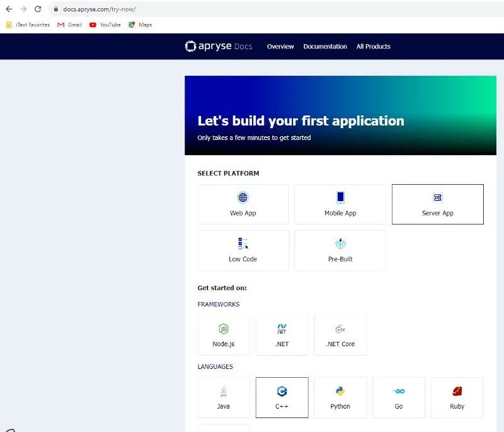Click the Apryse Docs logo
Screen dimensions: 504x432
pyautogui.click(x=219, y=46)
